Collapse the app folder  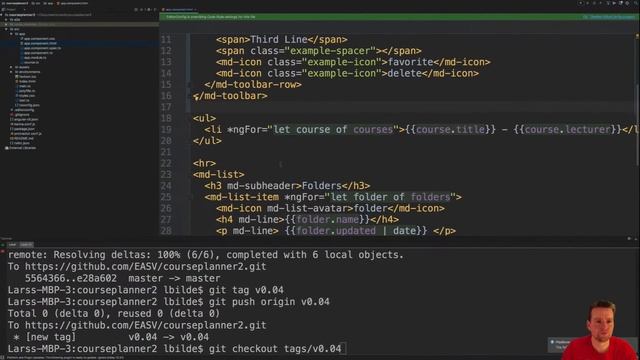pos(11,34)
